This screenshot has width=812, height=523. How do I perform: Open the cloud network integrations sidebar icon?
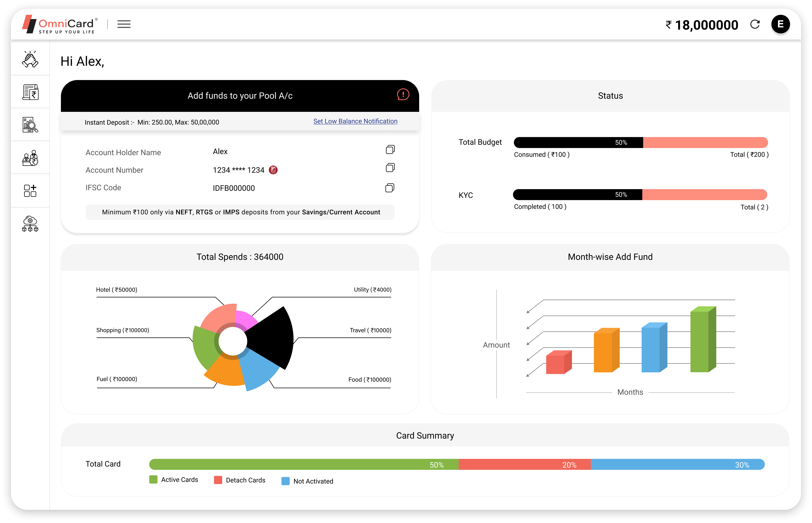tap(30, 224)
